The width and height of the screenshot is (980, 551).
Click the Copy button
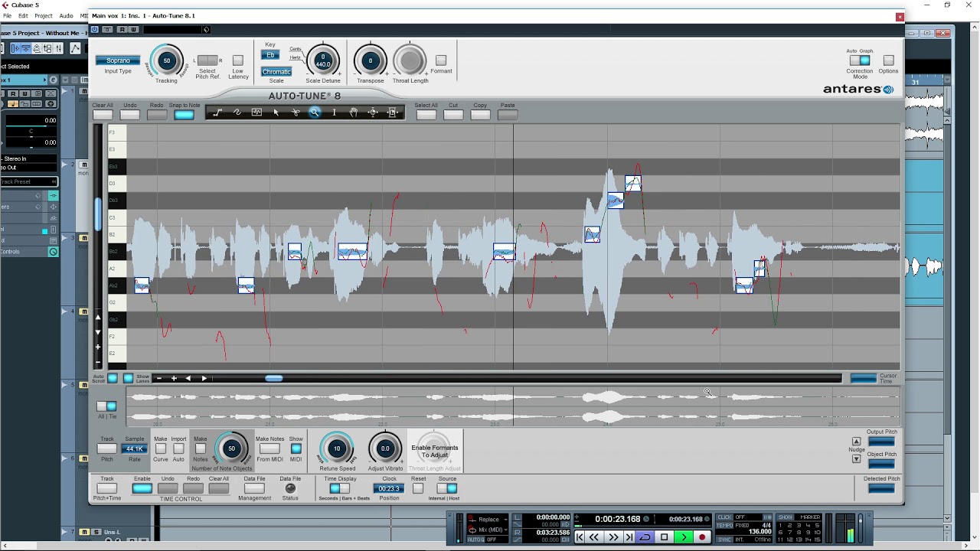click(480, 115)
